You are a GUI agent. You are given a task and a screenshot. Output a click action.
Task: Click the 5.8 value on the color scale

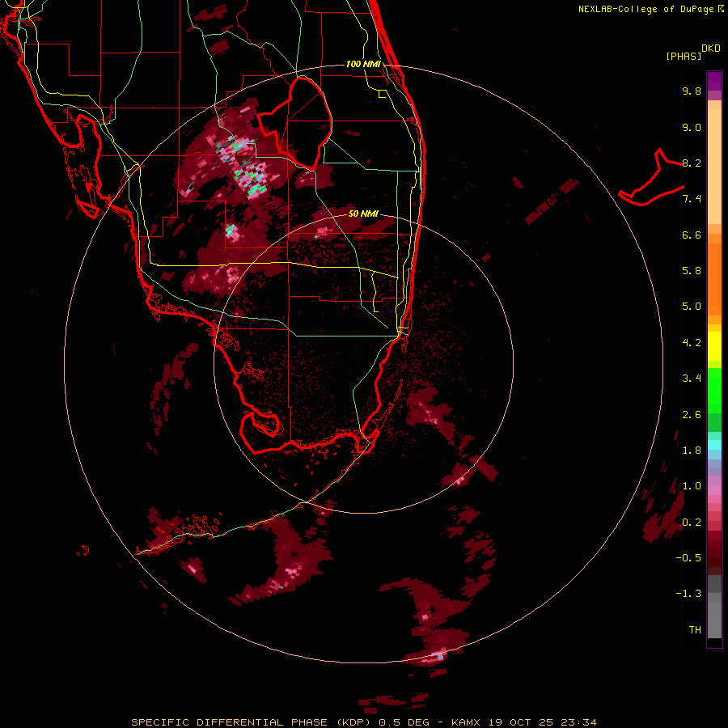point(692,271)
